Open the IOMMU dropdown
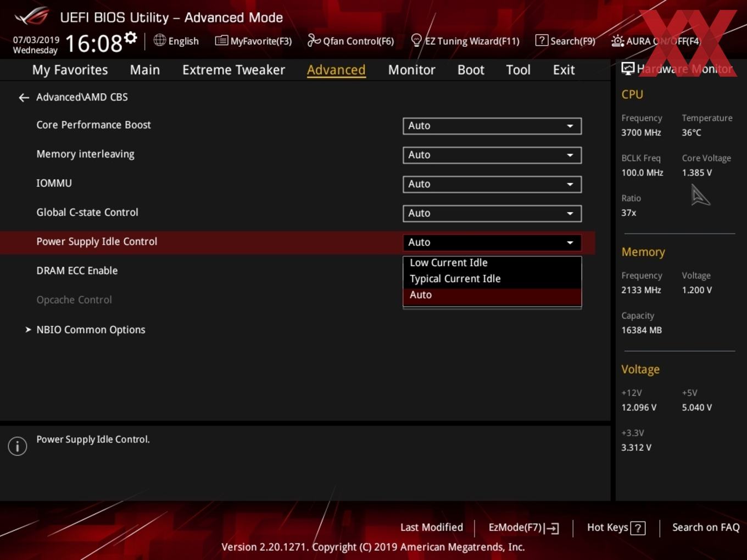 click(x=492, y=184)
